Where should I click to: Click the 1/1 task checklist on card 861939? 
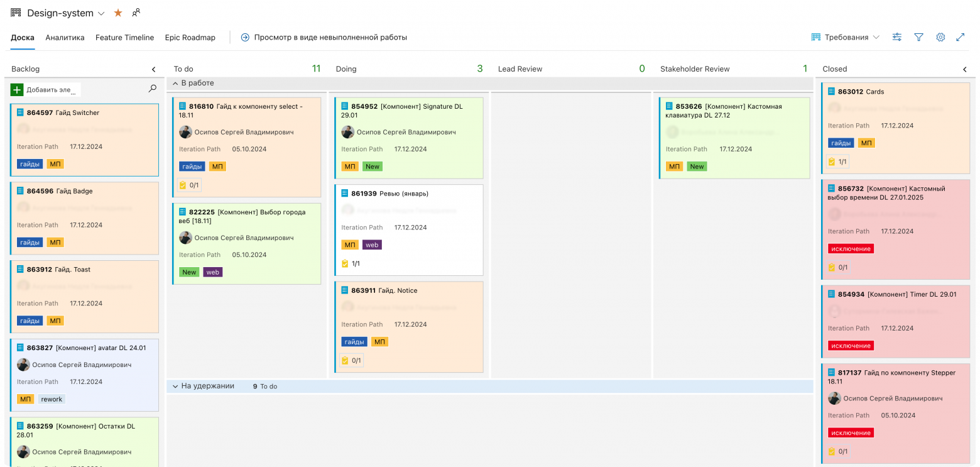click(x=351, y=264)
